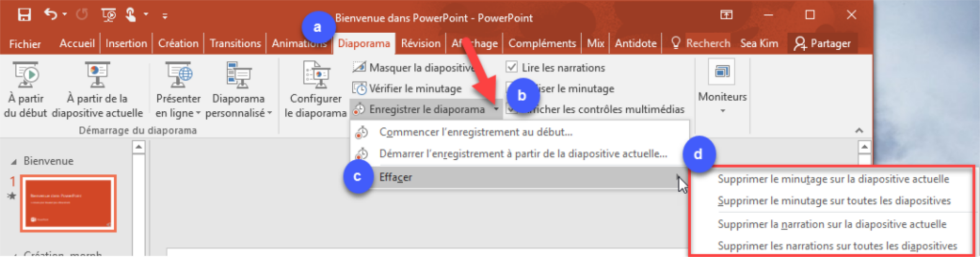Toggle Afficher les contrôles multimédias checkbox

tap(511, 109)
